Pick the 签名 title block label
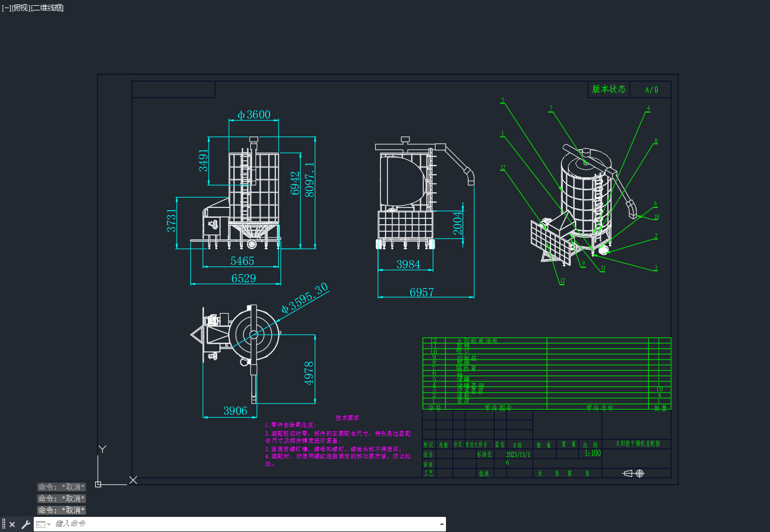This screenshot has width=770, height=532. pyautogui.click(x=499, y=445)
